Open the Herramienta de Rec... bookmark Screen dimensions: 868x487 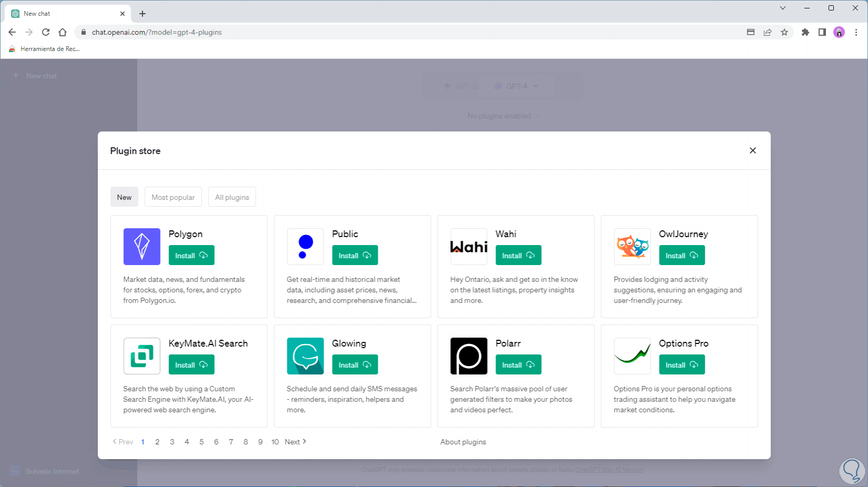tap(45, 49)
